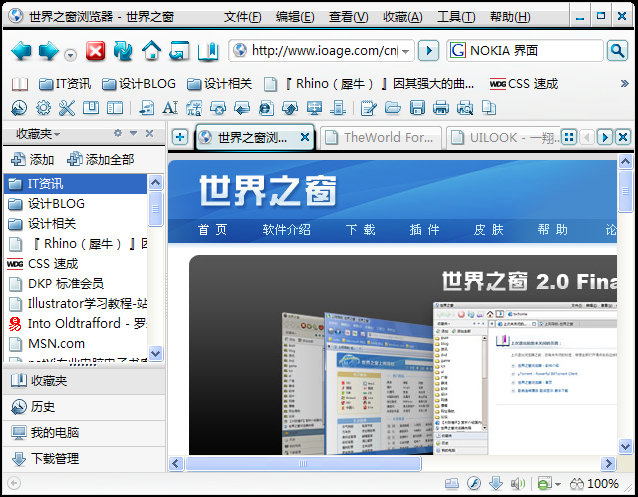Click 软件介绍 in the page navigation
Viewport: 638px width, 497px height.
(x=286, y=230)
